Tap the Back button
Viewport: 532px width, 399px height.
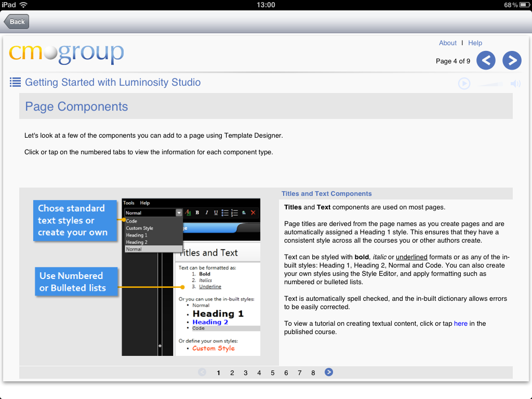17,22
